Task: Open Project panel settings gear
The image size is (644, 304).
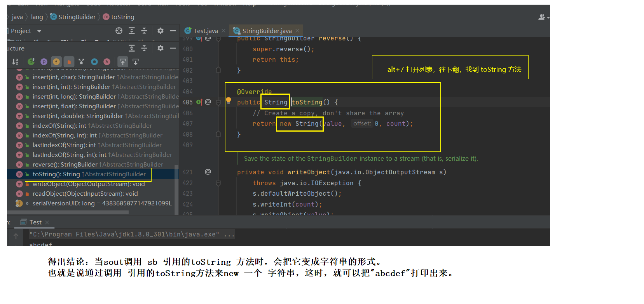Action: pos(161,31)
